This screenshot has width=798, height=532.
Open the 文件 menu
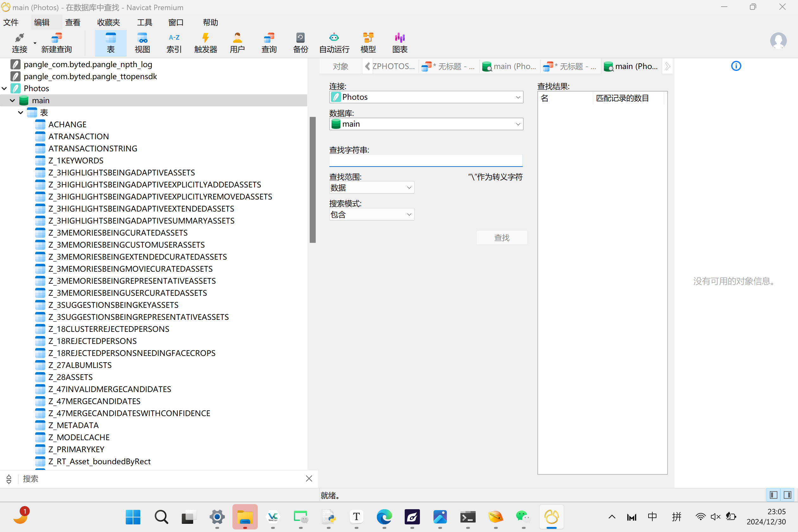click(x=11, y=22)
